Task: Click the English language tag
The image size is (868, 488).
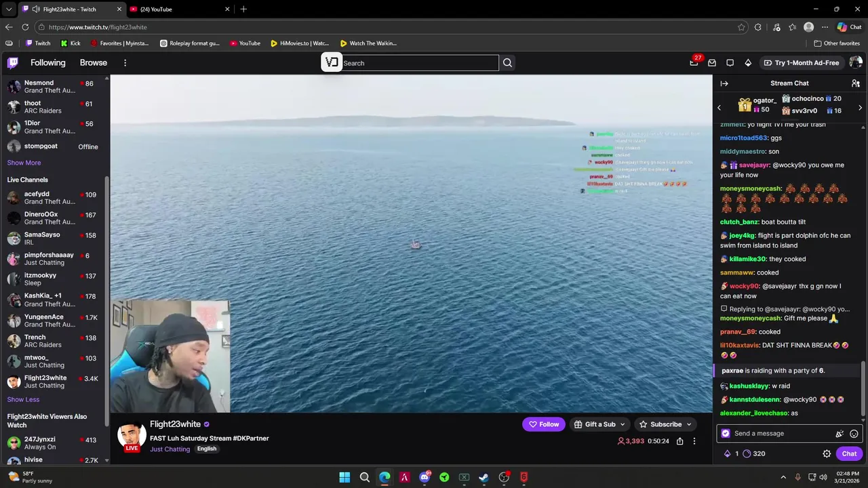Action: click(x=207, y=449)
